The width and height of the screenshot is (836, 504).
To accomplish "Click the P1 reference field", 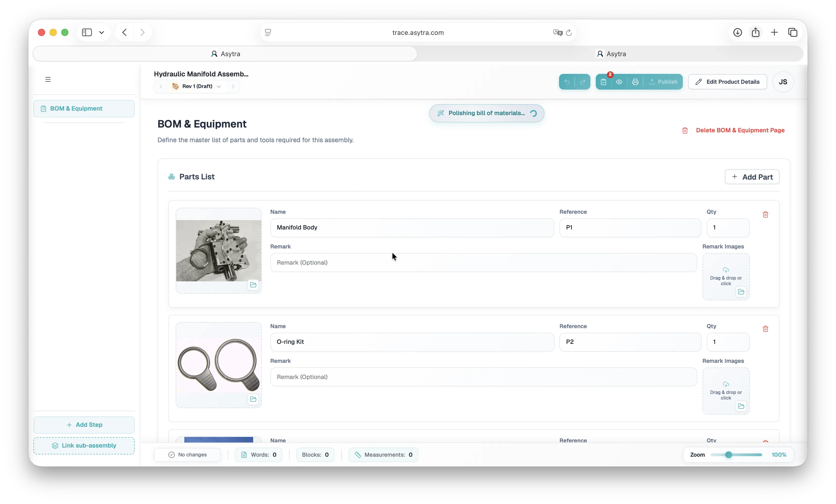I will click(630, 227).
